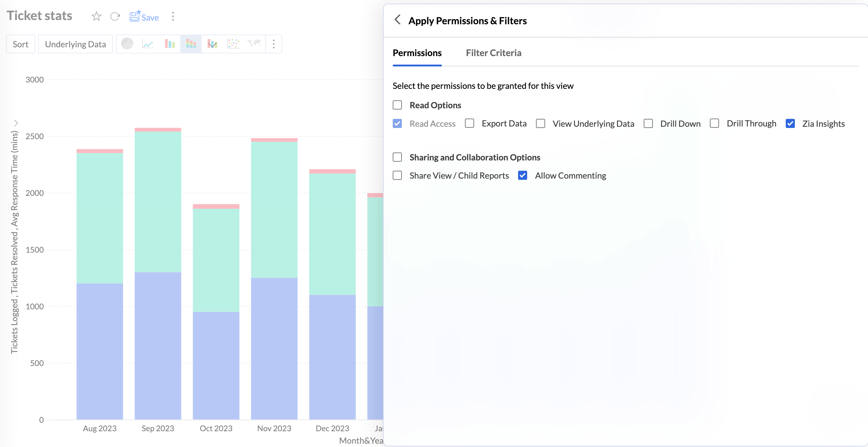The height and width of the screenshot is (447, 868).
Task: Click the Sort button
Action: [21, 44]
